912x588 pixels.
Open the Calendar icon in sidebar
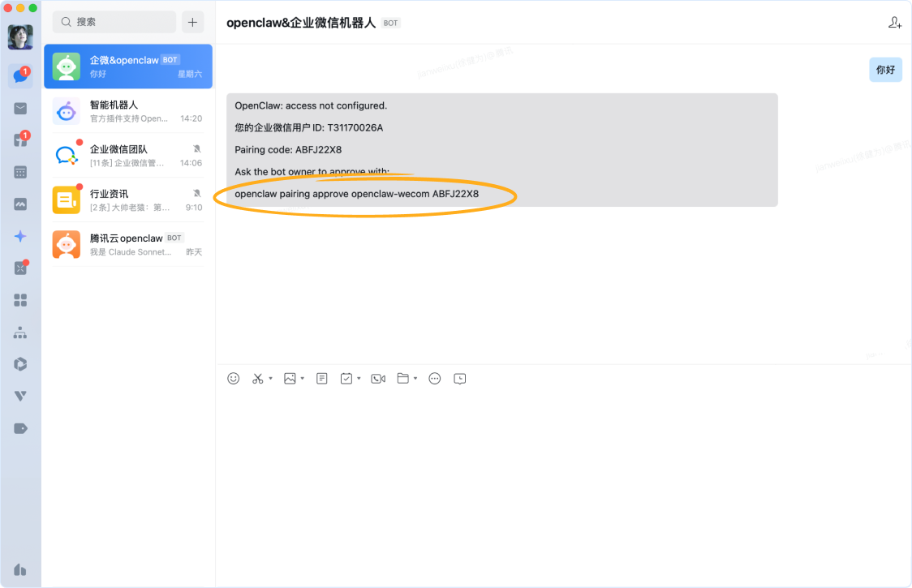[20, 172]
